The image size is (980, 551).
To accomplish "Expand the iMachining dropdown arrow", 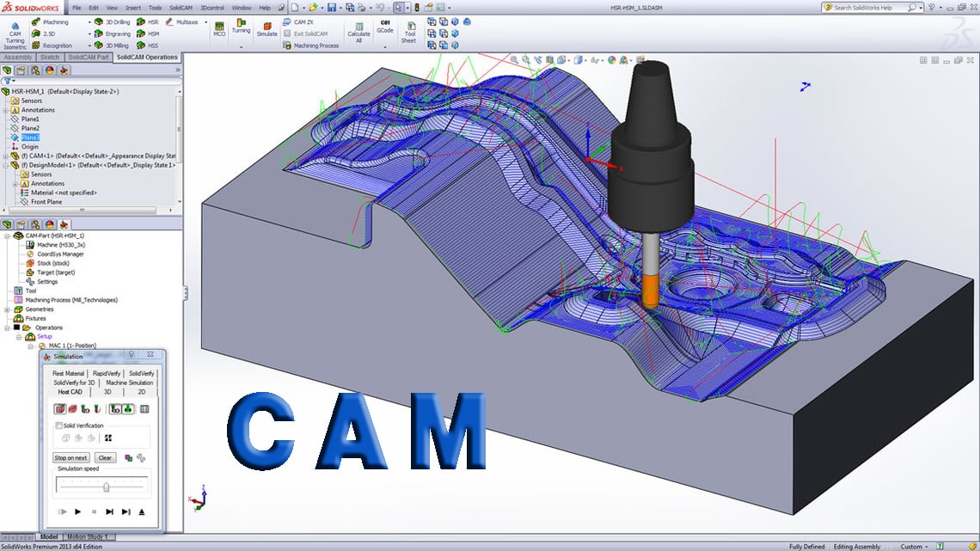I will click(89, 21).
